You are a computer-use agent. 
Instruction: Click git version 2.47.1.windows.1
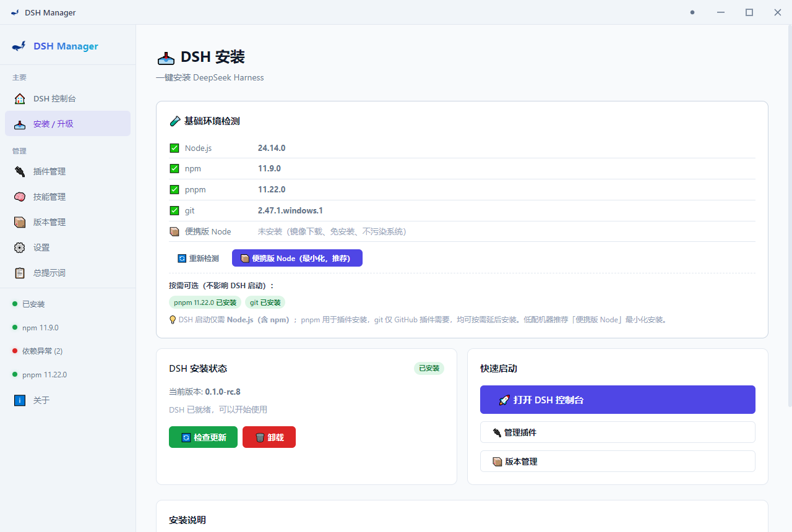click(x=290, y=210)
